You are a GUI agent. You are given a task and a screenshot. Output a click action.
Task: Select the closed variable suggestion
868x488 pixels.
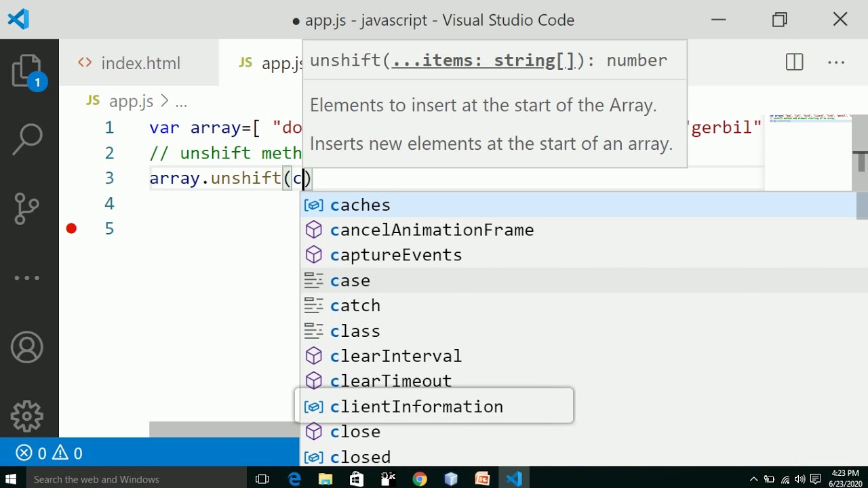tap(578, 457)
